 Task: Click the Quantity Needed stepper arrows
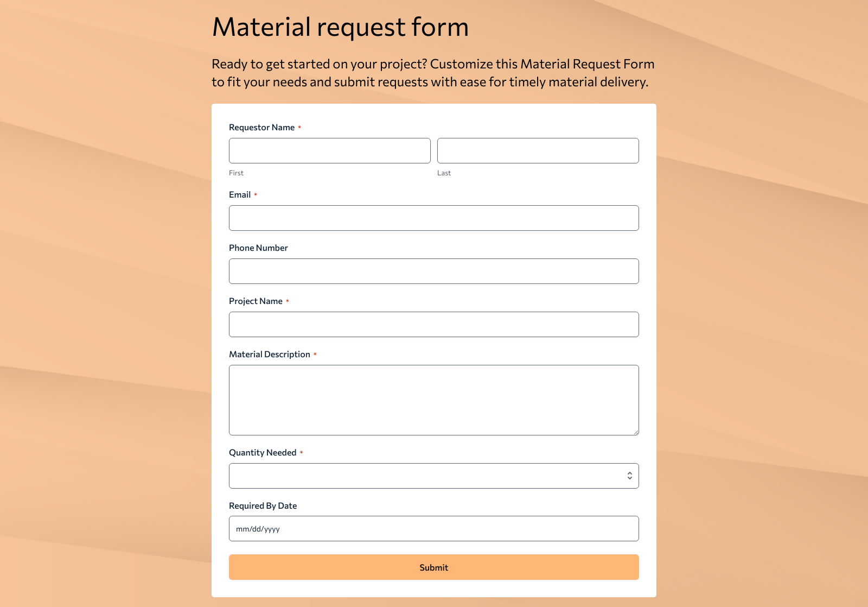point(629,475)
